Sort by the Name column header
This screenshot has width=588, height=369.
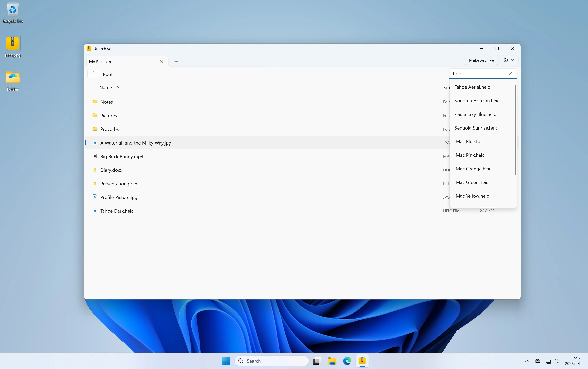click(109, 87)
